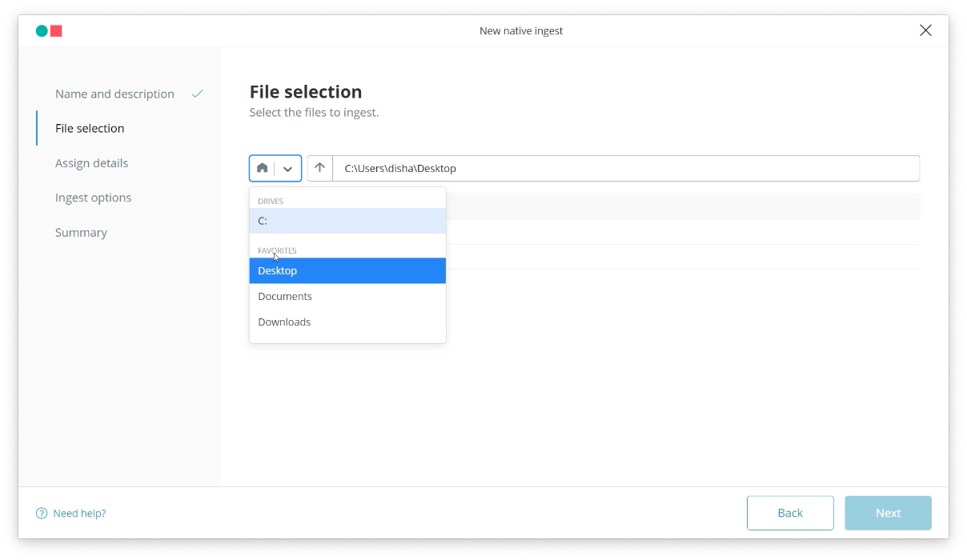Click the home folder icon
967x560 pixels.
point(262,168)
